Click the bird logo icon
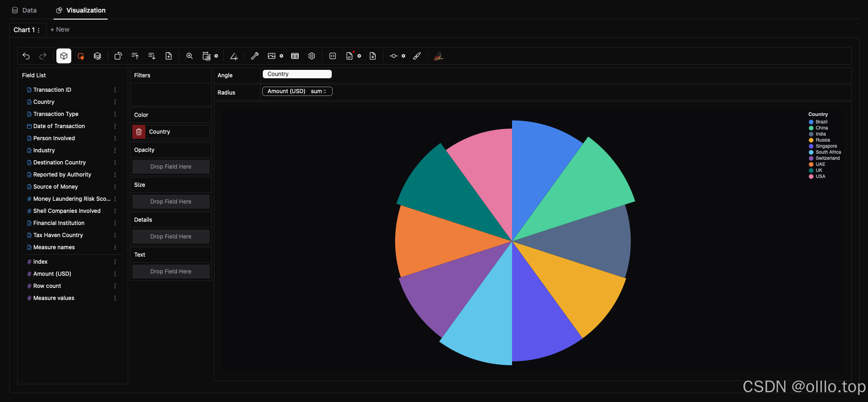The height and width of the screenshot is (402, 868). tap(438, 56)
